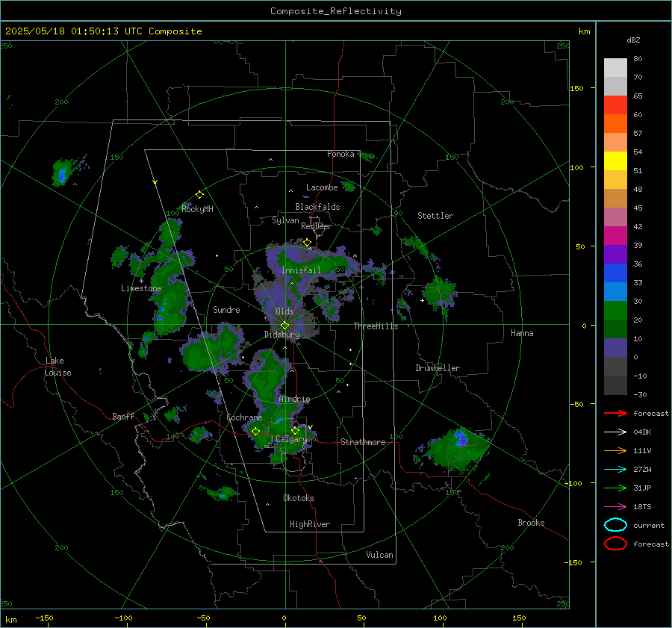672x628 pixels.
Task: Click the Stettler label
Action: click(435, 216)
